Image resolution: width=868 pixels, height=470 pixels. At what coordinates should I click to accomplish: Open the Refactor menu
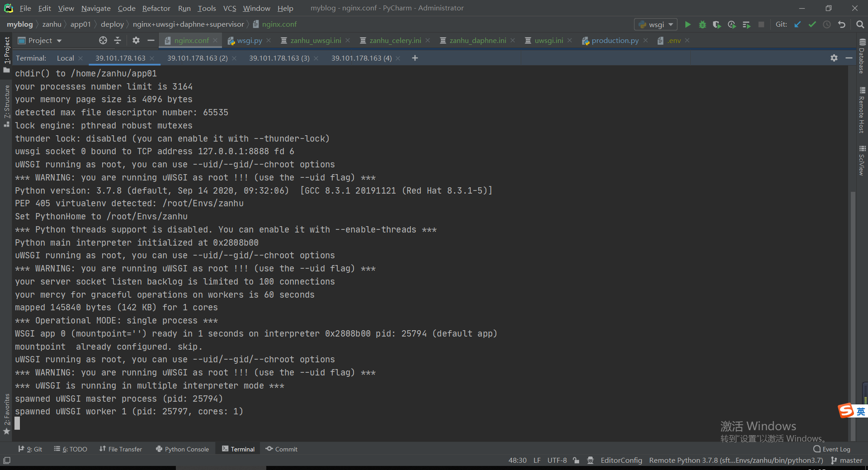156,8
